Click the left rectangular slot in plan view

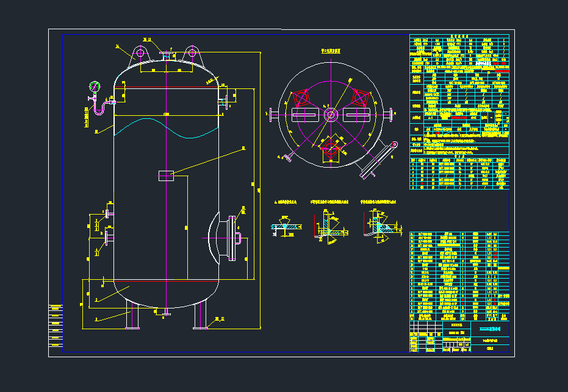click(x=303, y=115)
